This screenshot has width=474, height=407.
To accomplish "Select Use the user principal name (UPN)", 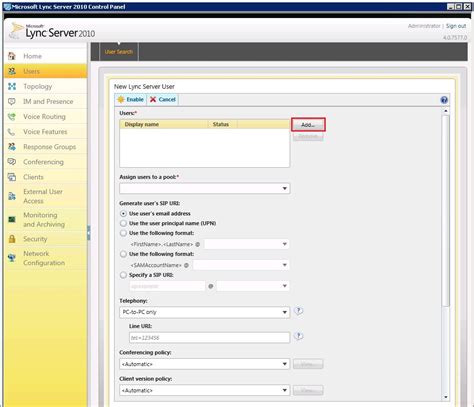I will 123,223.
